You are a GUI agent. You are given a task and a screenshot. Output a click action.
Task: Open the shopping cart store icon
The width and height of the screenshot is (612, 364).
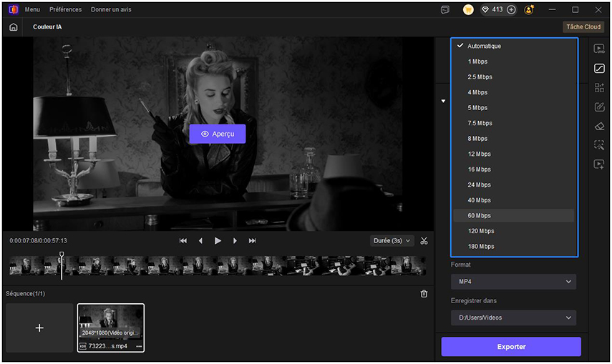pos(468,10)
